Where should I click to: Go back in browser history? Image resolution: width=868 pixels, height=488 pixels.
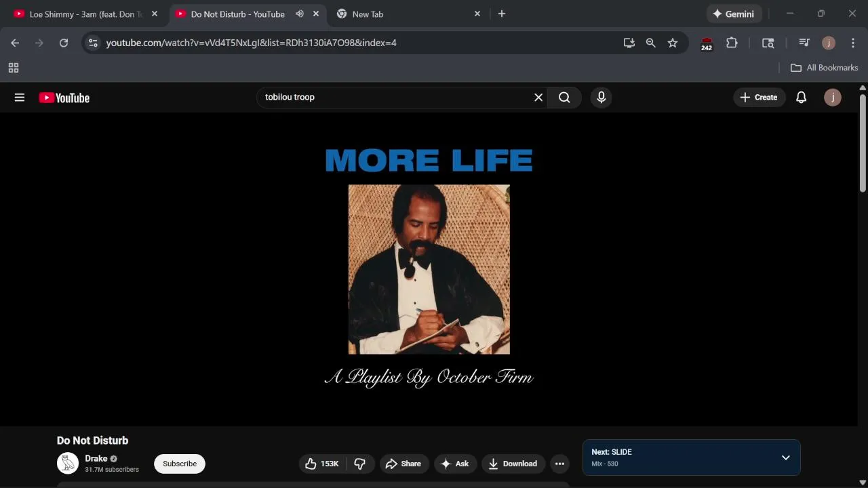(x=15, y=43)
